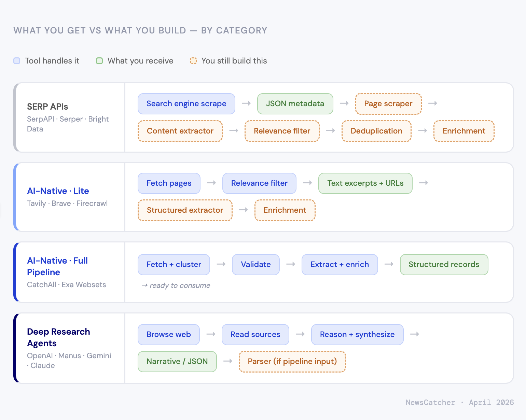Click the "Validate" box
This screenshot has height=420, width=526.
pos(256,265)
